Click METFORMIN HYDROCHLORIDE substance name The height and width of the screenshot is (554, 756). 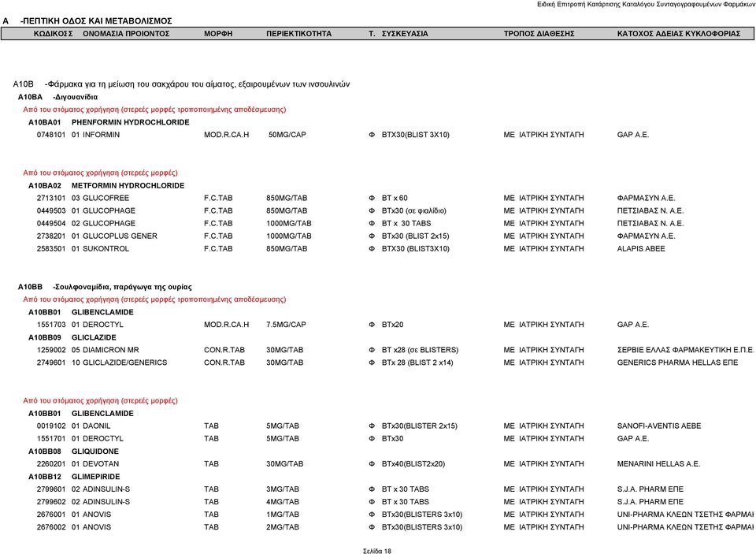128,186
